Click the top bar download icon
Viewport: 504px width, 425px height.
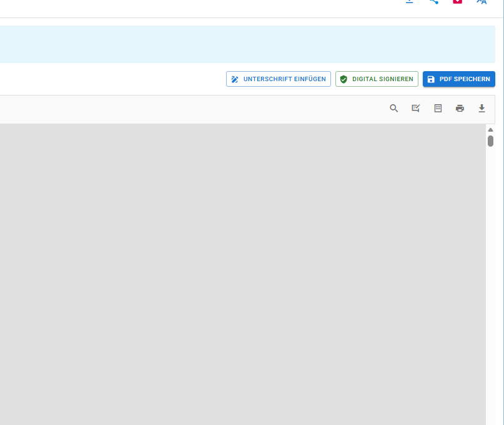[x=409, y=2]
